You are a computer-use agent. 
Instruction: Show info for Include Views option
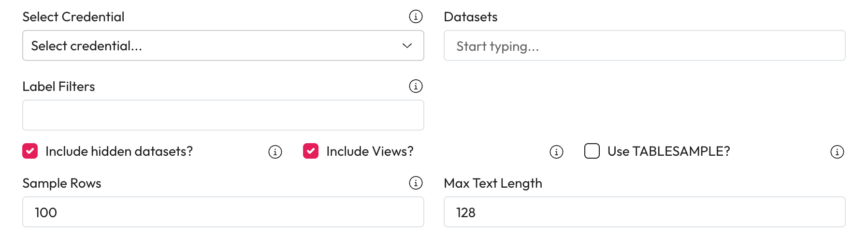click(x=556, y=152)
